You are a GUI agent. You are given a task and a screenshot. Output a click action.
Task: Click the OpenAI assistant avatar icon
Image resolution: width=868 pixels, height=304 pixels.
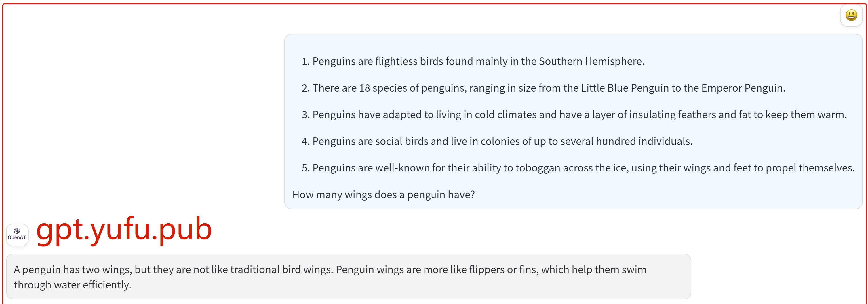click(x=17, y=235)
